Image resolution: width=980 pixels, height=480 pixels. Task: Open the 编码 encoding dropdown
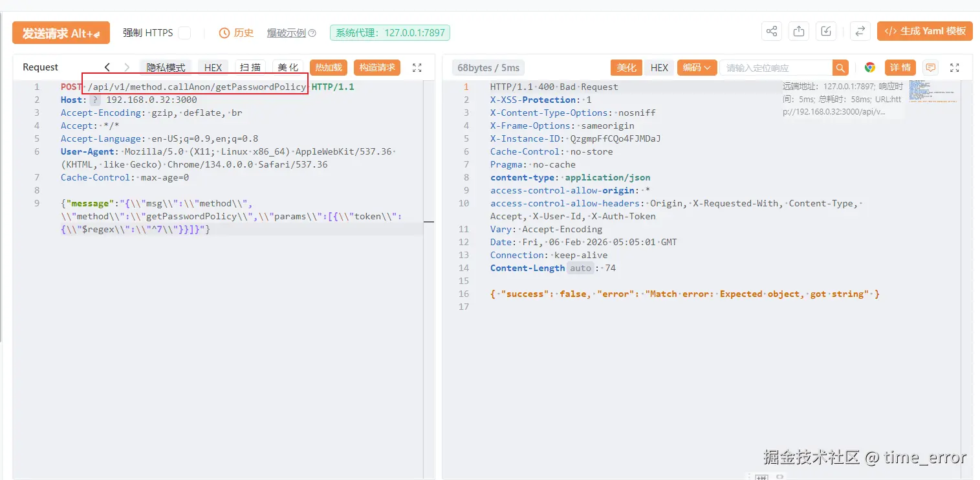point(697,67)
